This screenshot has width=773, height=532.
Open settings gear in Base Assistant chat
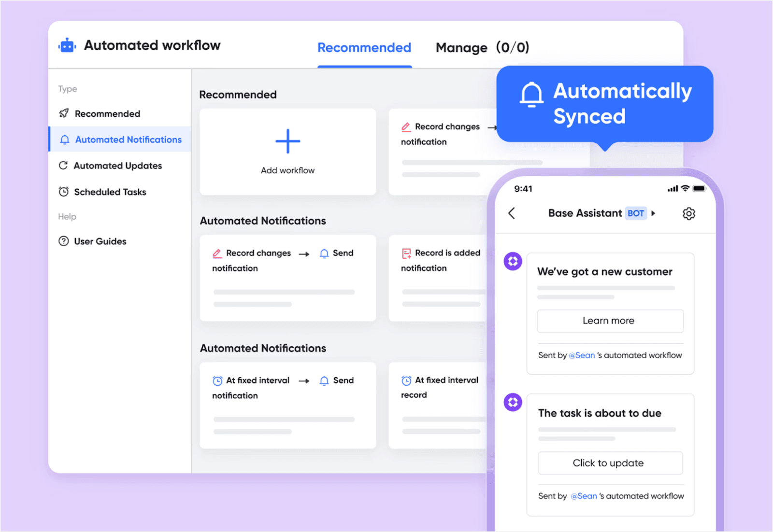pyautogui.click(x=689, y=213)
